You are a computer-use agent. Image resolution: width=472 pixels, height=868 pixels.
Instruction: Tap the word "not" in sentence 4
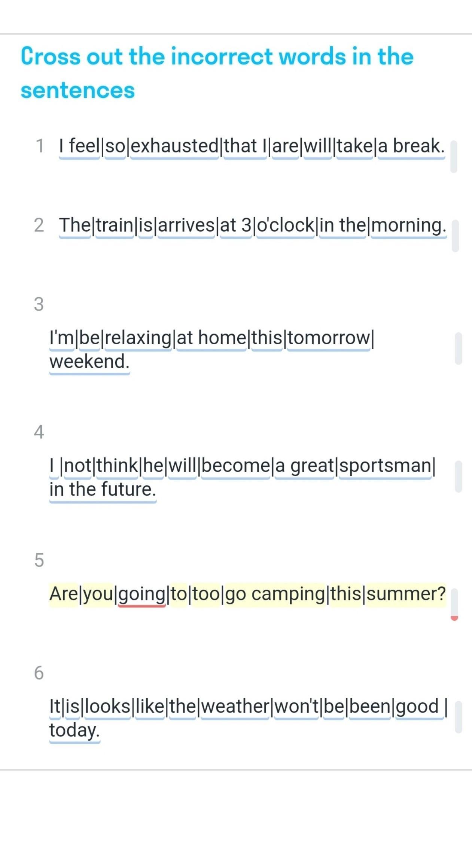point(78,466)
